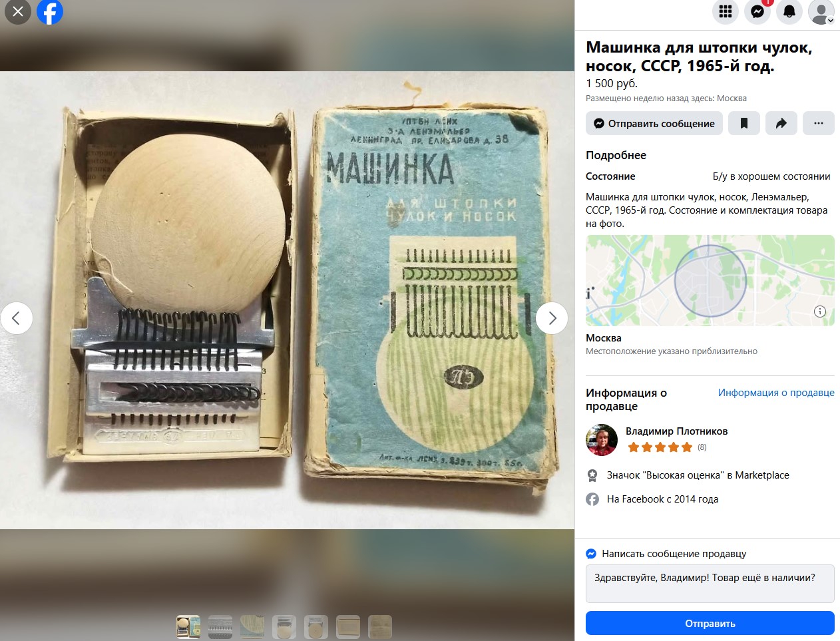Share the listing using arrow icon
The width and height of the screenshot is (840, 641).
point(781,123)
